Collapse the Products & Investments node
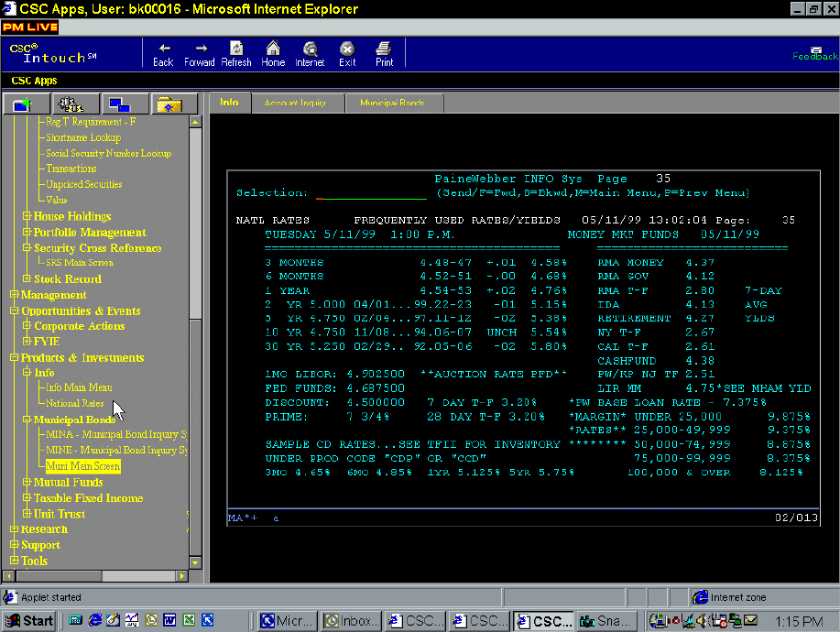This screenshot has height=632, width=840. pos(14,356)
